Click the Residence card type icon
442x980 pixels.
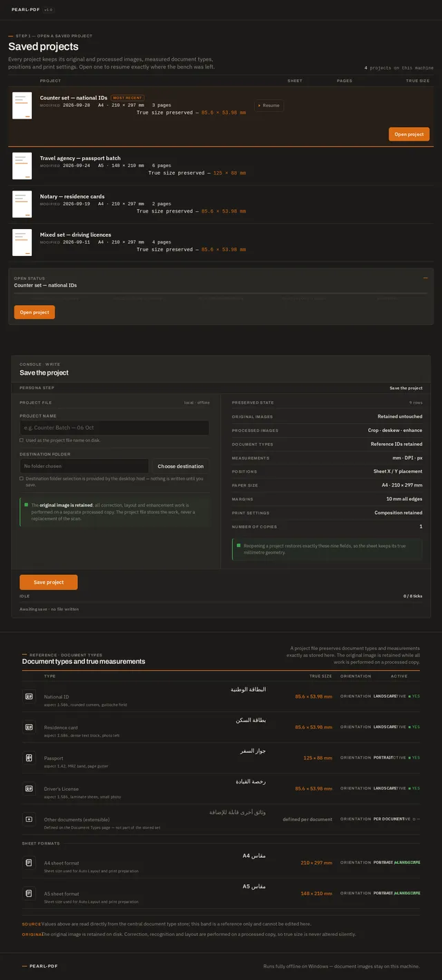tap(29, 727)
